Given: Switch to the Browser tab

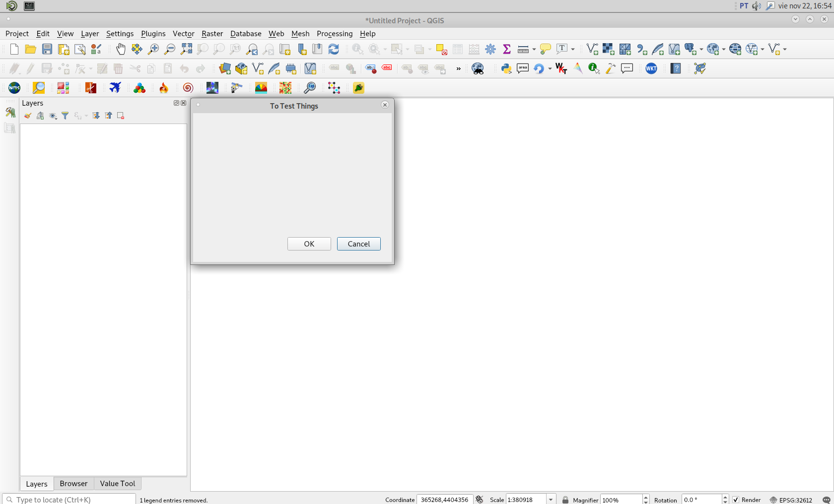Looking at the screenshot, I should point(73,484).
